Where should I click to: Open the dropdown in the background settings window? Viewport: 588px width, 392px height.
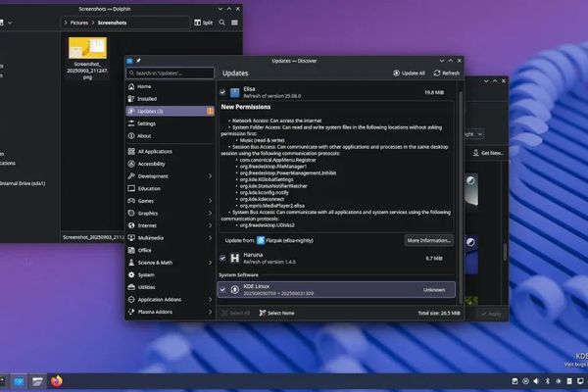(473, 134)
